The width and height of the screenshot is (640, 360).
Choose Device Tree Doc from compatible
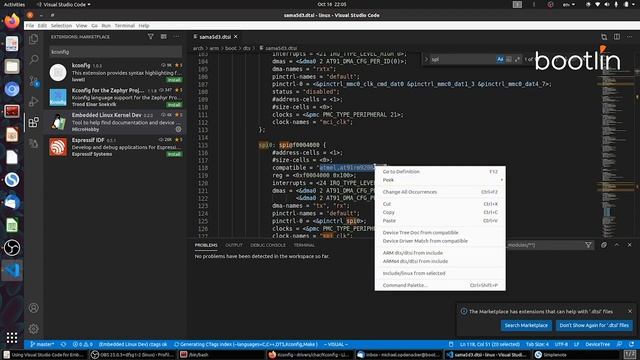[440, 233]
